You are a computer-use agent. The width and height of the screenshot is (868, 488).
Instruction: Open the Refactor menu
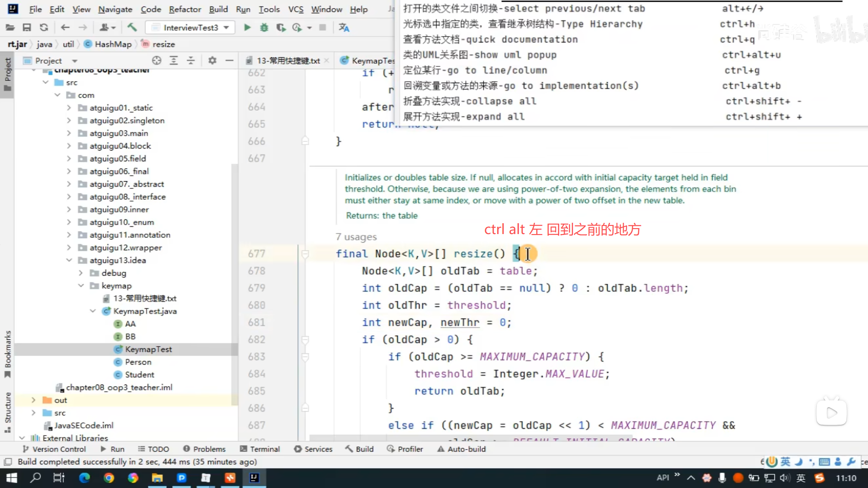[184, 9]
